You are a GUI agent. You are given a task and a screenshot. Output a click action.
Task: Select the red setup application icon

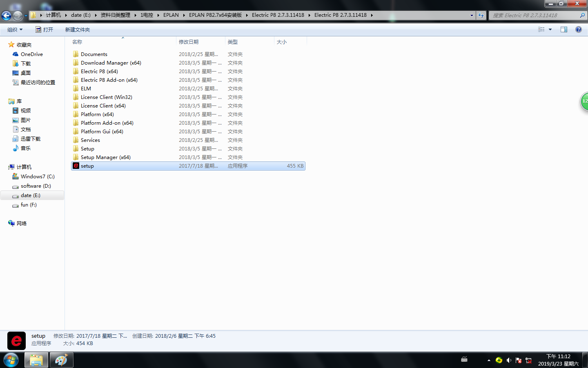pos(76,166)
